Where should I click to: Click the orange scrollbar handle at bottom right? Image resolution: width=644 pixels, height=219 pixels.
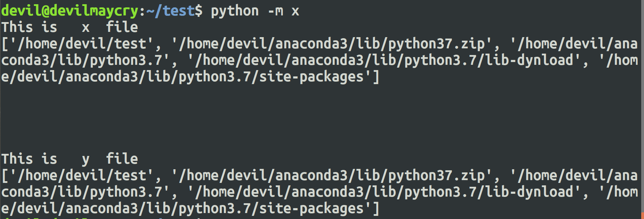pyautogui.click(x=642, y=215)
